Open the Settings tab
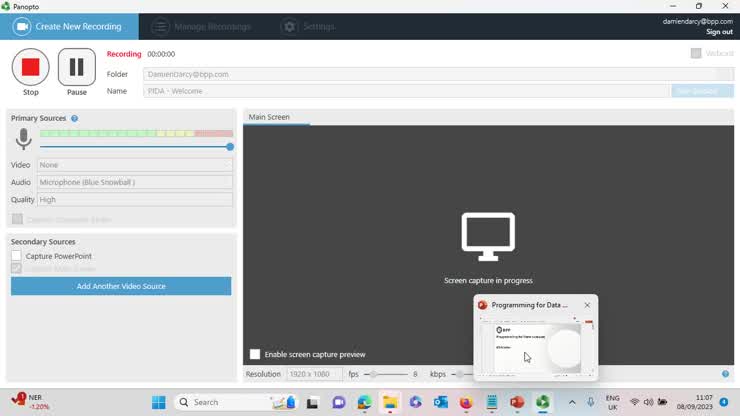Viewport: 740px width, 416px height. point(308,26)
